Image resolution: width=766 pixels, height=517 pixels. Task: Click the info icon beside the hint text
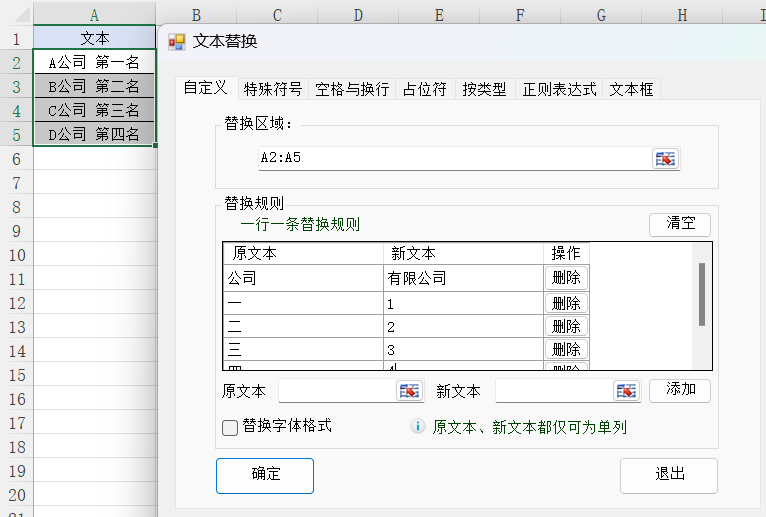coord(419,426)
